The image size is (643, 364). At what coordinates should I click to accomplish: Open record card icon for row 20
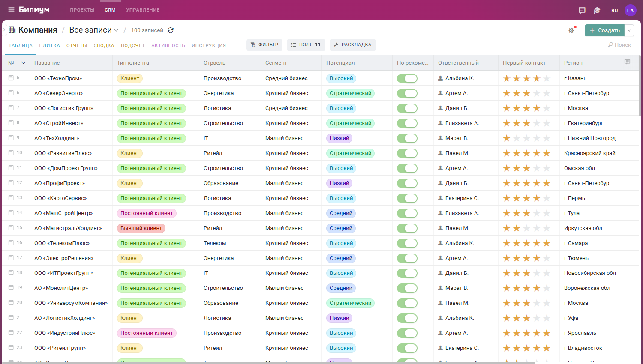pos(11,303)
